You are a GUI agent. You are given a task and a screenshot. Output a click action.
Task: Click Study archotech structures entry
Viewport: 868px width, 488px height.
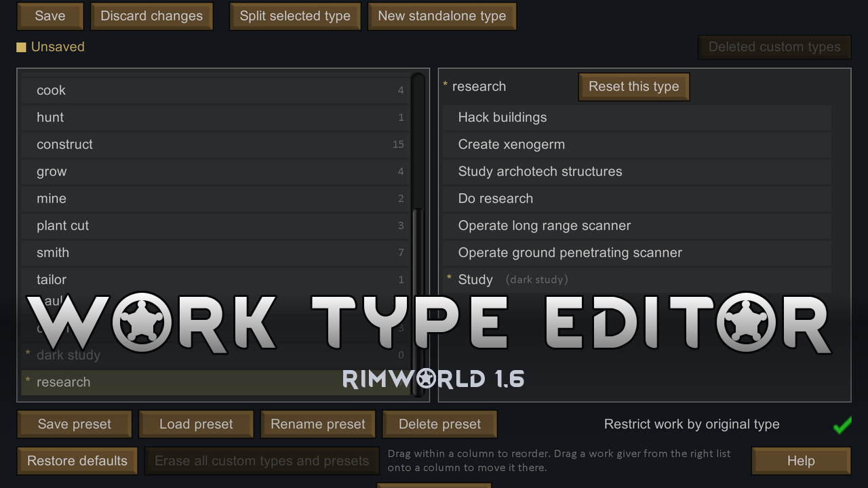637,171
